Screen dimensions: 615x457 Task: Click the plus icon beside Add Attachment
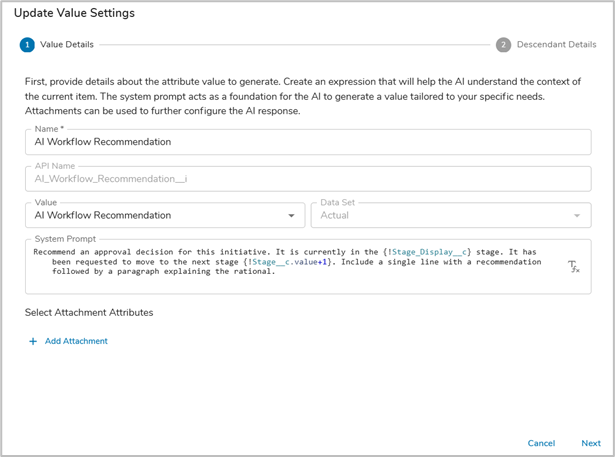[x=33, y=341]
